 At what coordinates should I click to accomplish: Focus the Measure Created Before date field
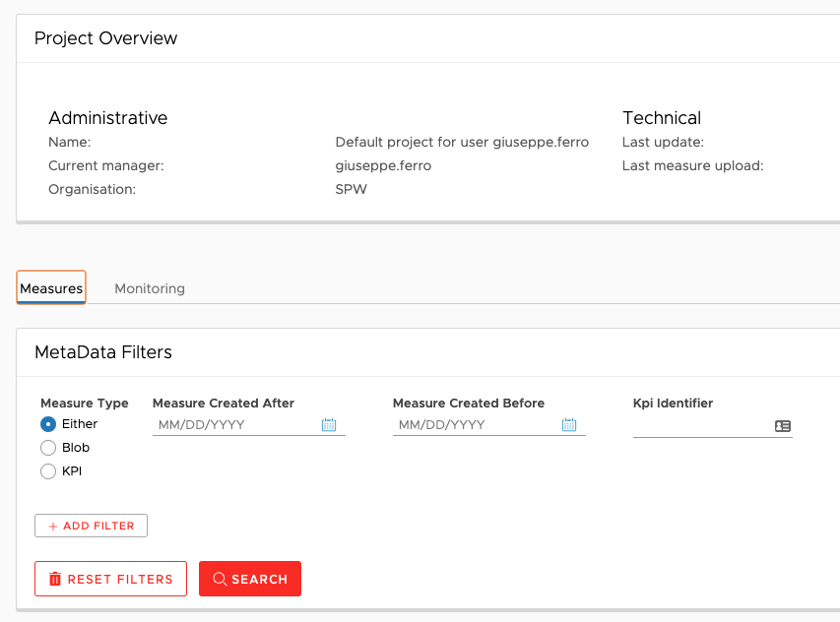(x=477, y=425)
